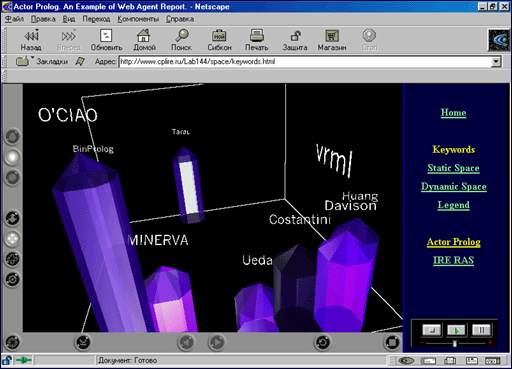Open the Компоненты menu
The width and height of the screenshot is (512, 369).
[138, 19]
